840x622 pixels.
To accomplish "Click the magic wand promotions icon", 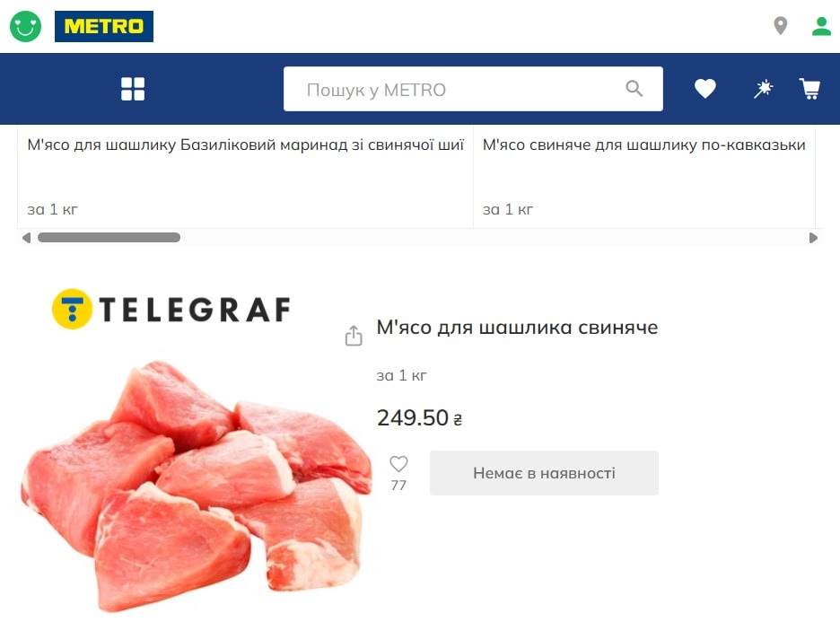I will pyautogui.click(x=763, y=89).
